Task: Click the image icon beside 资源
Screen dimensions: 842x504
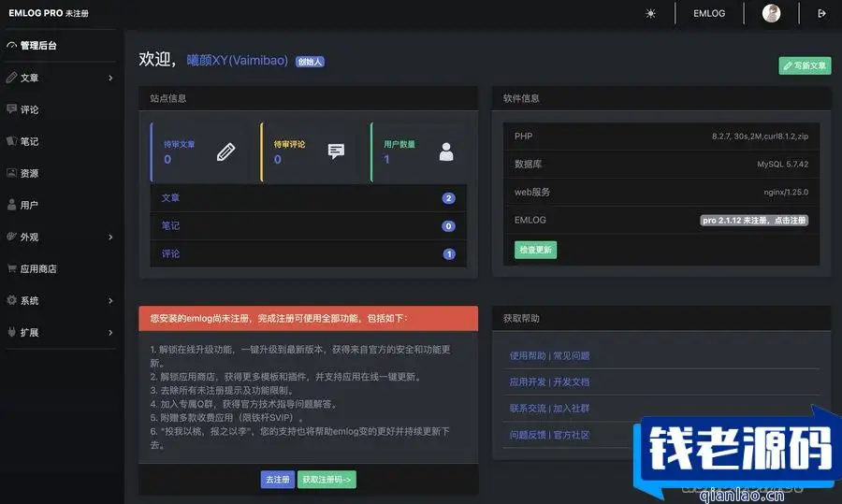Action: coord(11,172)
